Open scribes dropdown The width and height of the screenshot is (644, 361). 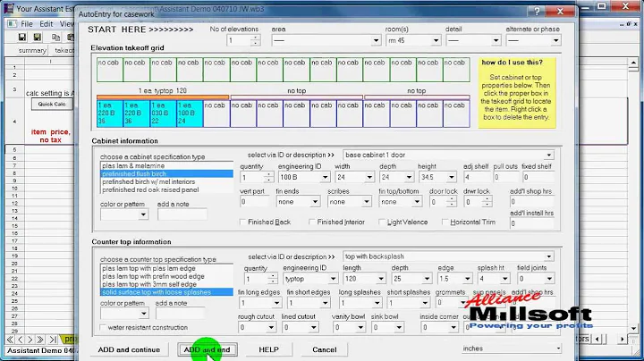[x=366, y=202]
